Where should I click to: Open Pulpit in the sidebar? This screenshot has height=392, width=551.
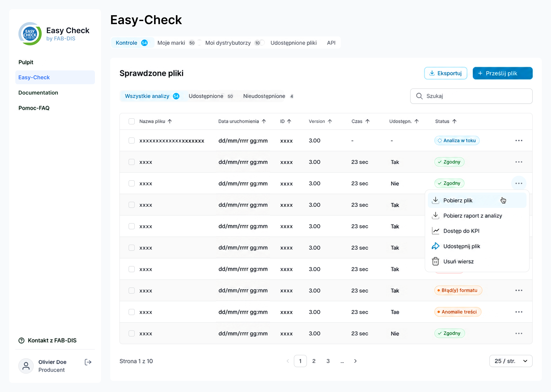click(x=26, y=62)
